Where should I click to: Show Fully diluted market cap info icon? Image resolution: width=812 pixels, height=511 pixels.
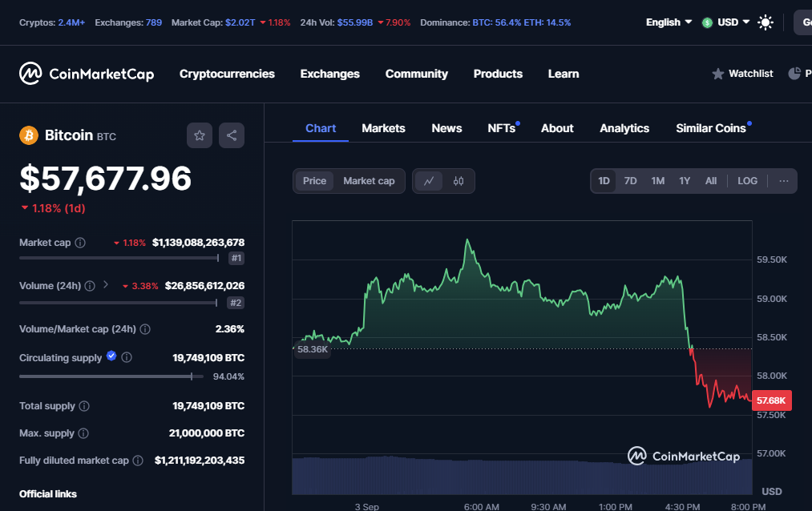click(138, 461)
